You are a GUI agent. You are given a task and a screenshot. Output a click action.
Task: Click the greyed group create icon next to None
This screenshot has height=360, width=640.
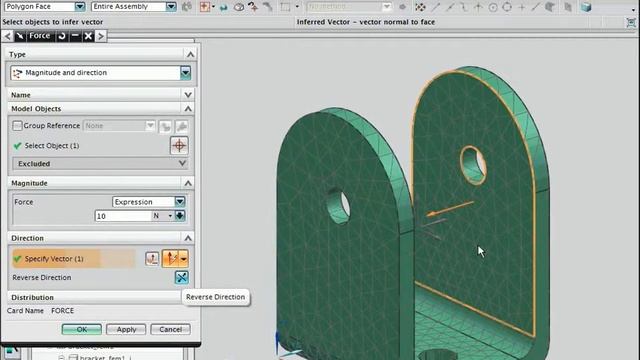165,126
